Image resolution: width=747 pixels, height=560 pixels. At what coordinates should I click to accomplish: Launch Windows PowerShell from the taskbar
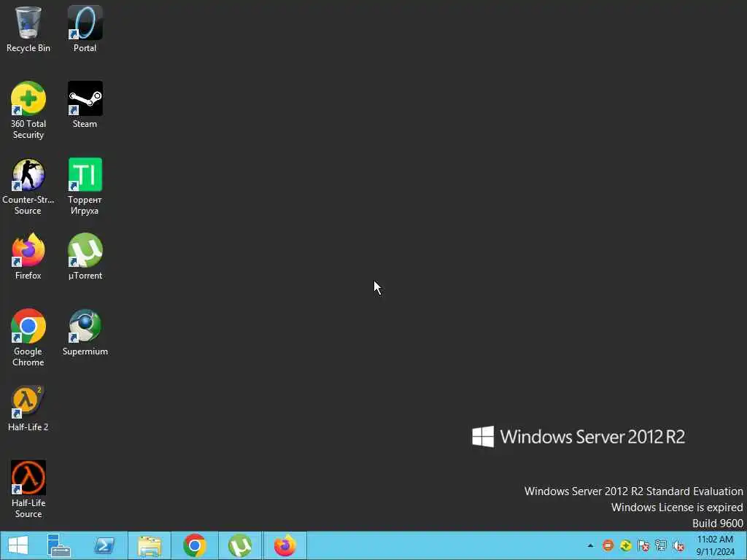[x=104, y=545]
